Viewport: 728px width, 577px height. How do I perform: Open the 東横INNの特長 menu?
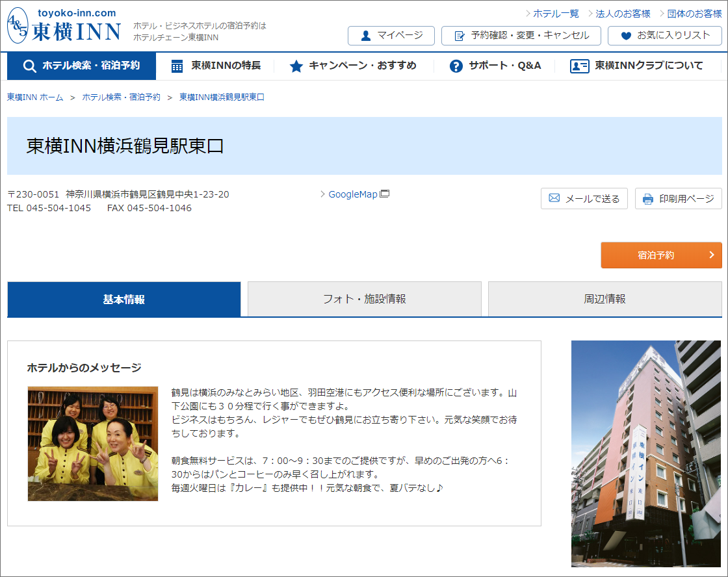pyautogui.click(x=215, y=66)
